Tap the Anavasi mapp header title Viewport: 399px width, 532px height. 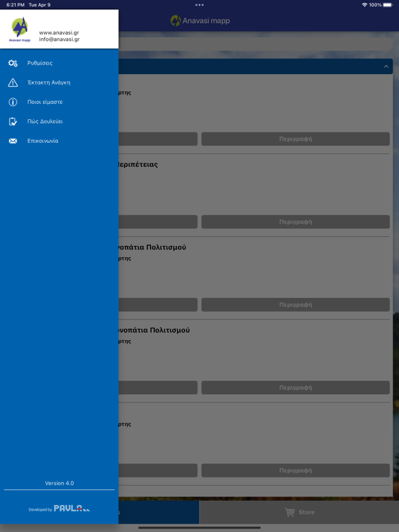pyautogui.click(x=206, y=21)
